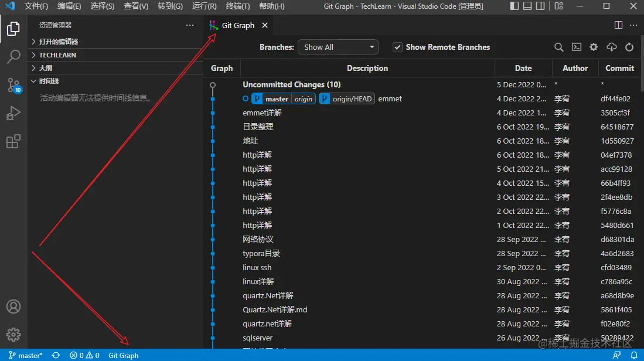Close the Git Graph tab
The height and width of the screenshot is (361, 644).
point(265,25)
